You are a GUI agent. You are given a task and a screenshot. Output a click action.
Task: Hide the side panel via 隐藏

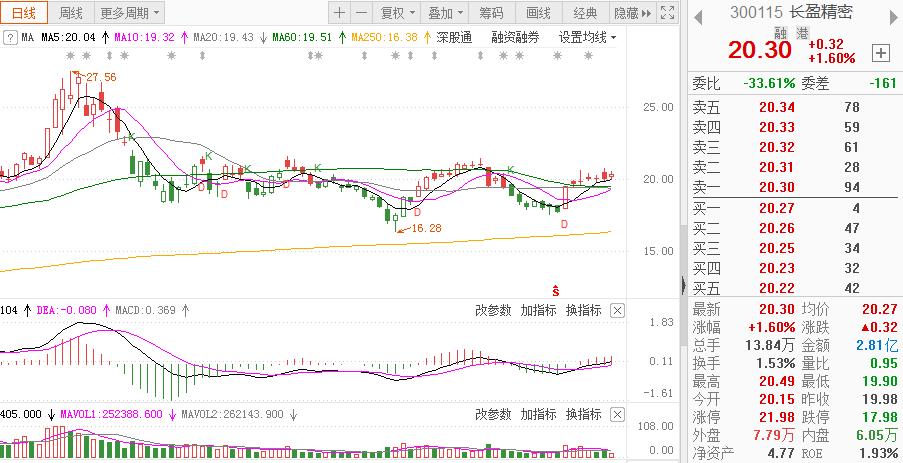click(x=632, y=12)
